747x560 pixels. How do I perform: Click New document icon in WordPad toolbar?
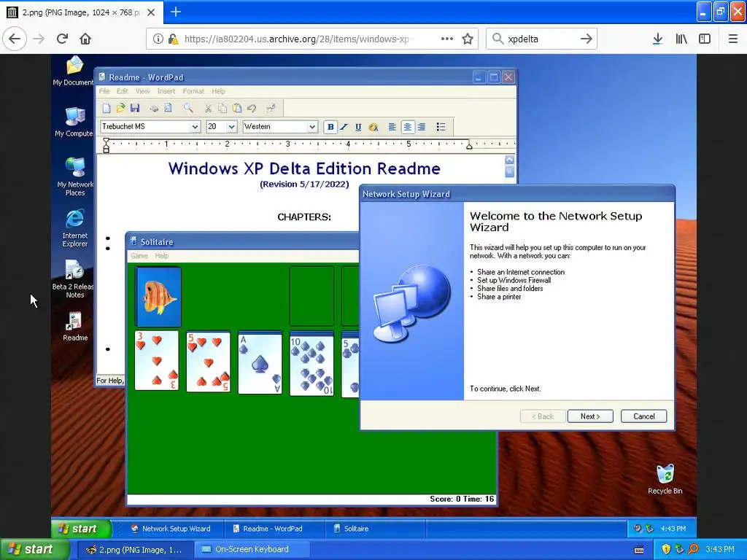tap(107, 108)
